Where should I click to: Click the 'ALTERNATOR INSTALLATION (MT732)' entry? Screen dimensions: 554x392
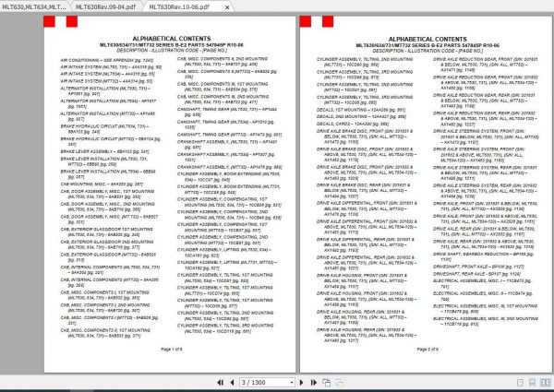tap(107, 116)
